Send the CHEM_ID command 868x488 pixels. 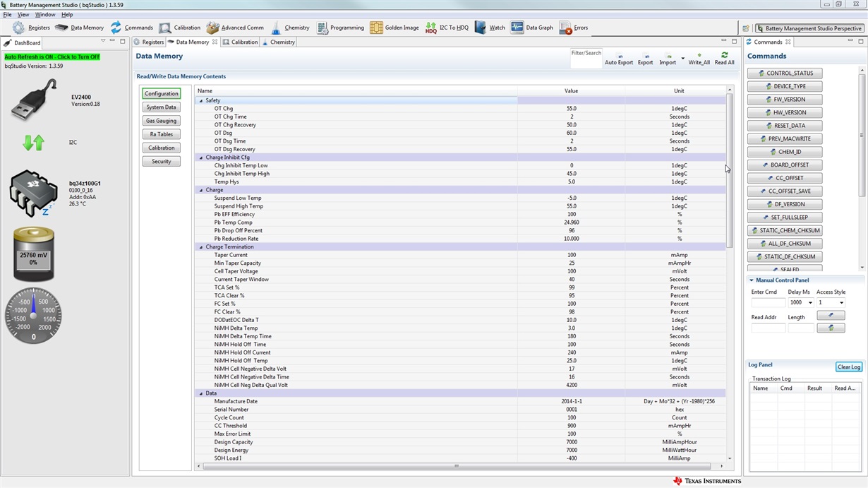pos(785,152)
